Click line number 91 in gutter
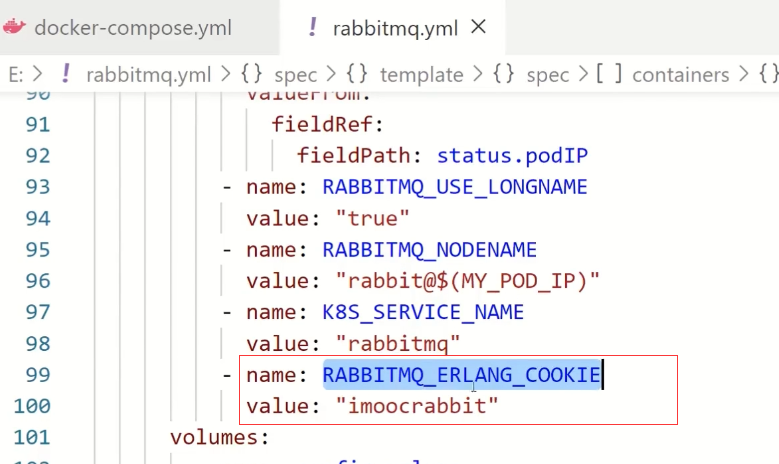 (x=38, y=124)
